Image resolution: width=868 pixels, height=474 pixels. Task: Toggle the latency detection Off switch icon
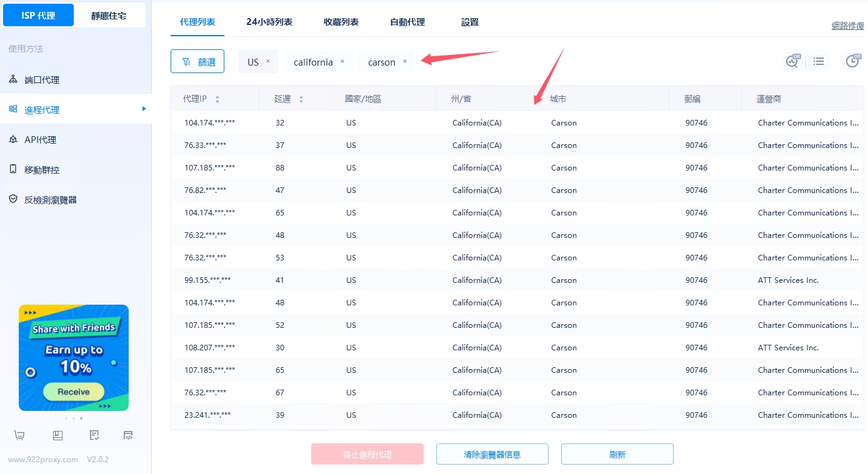click(x=792, y=61)
